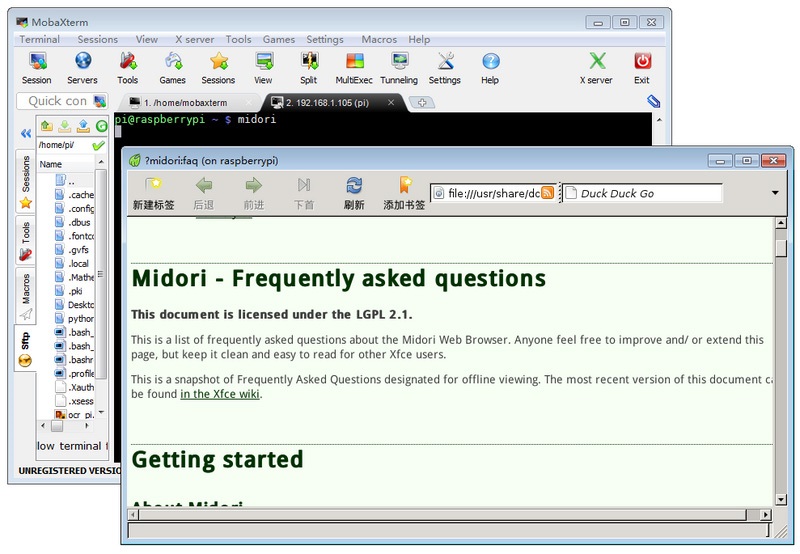Select the .local folder

[74, 264]
